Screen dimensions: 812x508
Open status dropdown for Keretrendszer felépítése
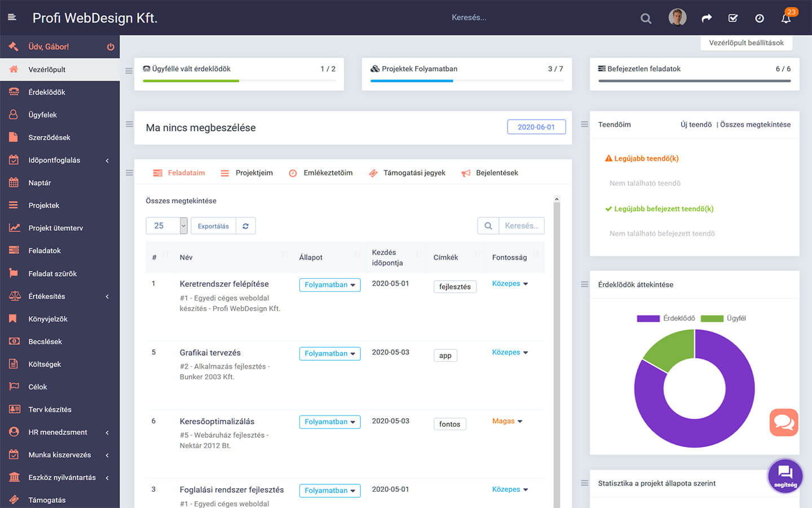[329, 285]
